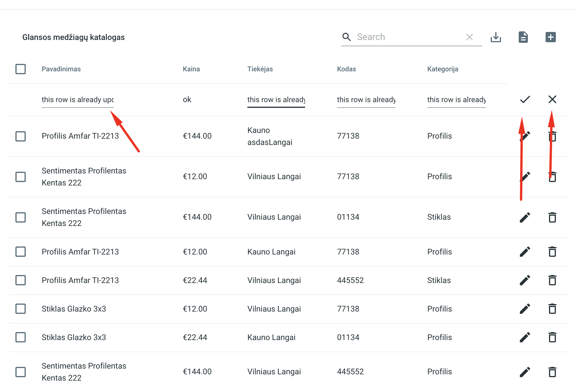Screen dimensions: 577x392
Task: Toggle the select-all checkbox in the header
Action: [x=20, y=69]
